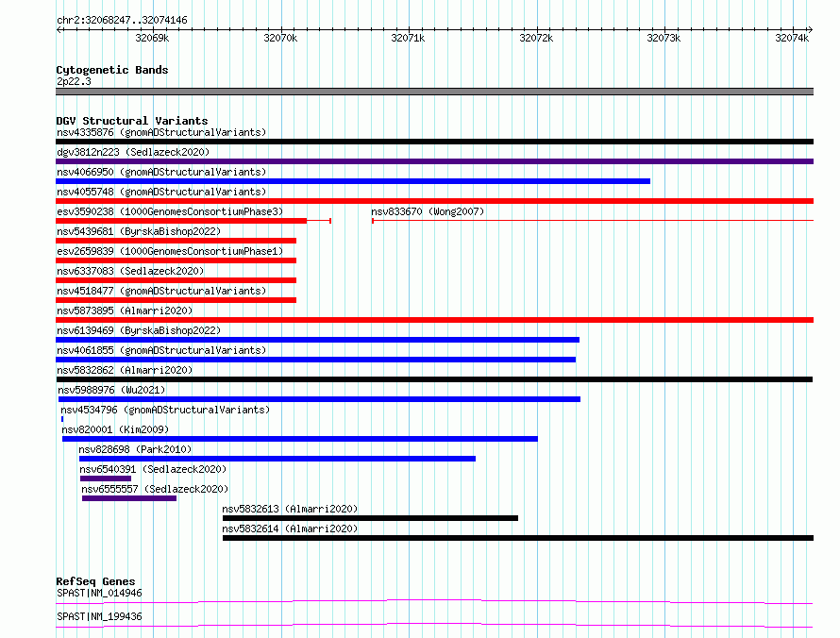Click the purple dgv3812n223 variant bar
This screenshot has height=638, width=840.
tap(434, 161)
